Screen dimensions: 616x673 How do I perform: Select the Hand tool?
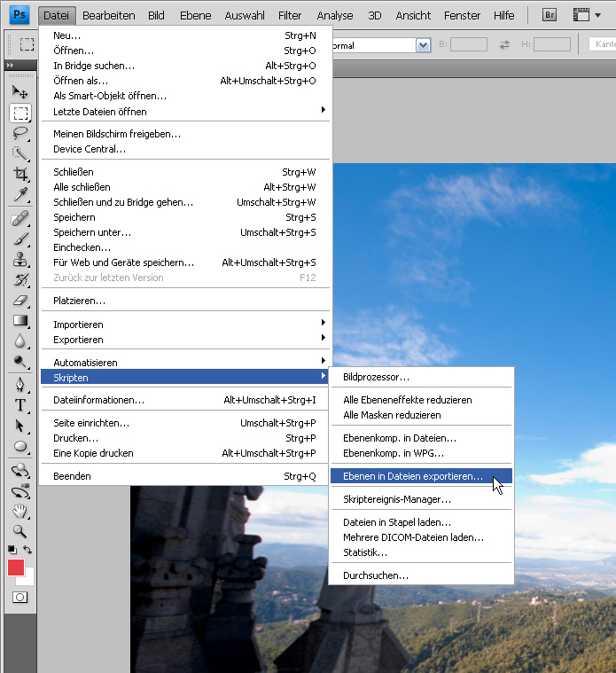[x=20, y=512]
